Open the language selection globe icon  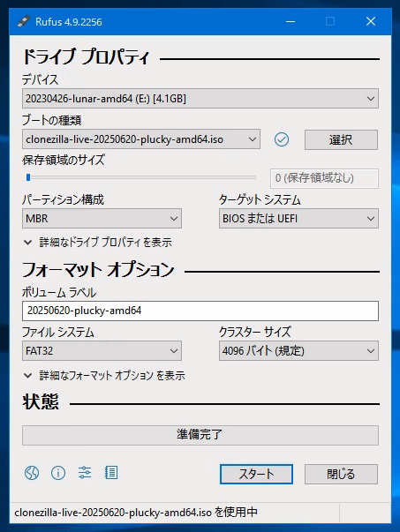click(32, 473)
